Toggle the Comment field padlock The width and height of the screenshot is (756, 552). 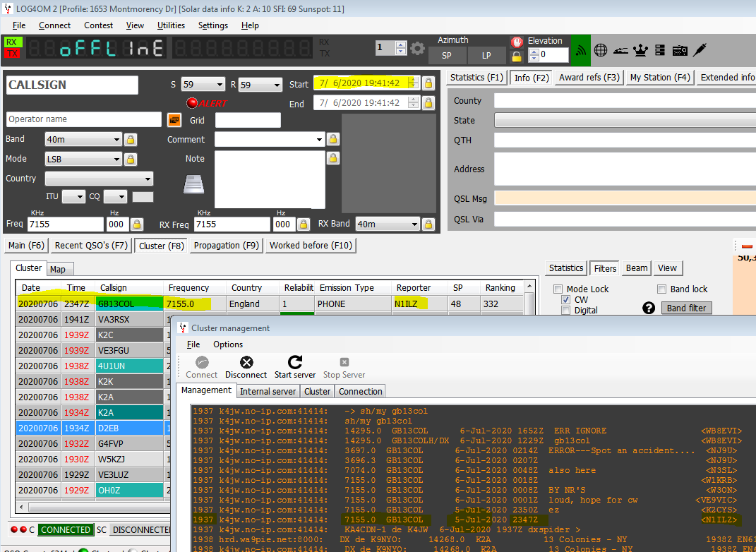tap(332, 139)
